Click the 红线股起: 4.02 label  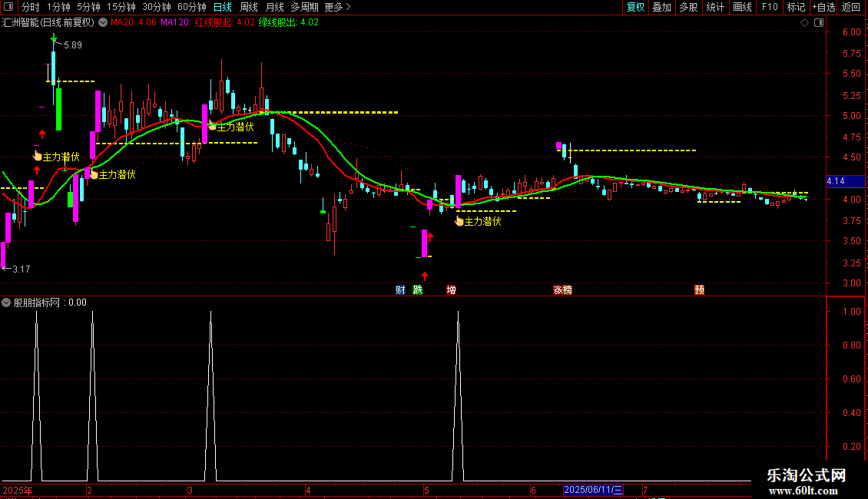click(225, 22)
